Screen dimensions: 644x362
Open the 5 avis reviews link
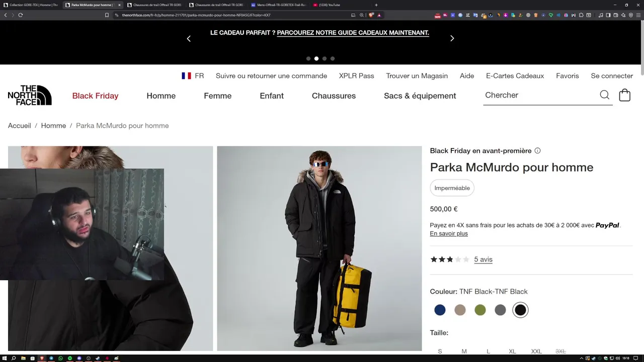[x=483, y=259]
